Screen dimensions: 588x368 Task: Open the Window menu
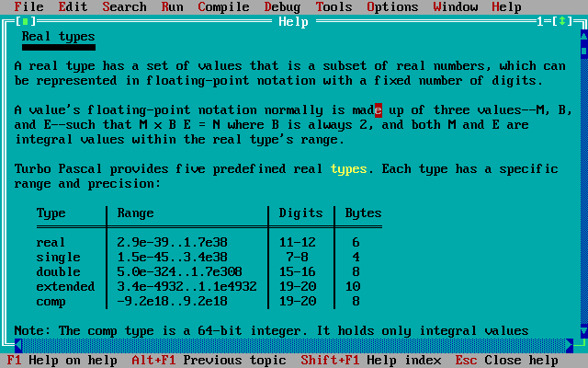456,6
